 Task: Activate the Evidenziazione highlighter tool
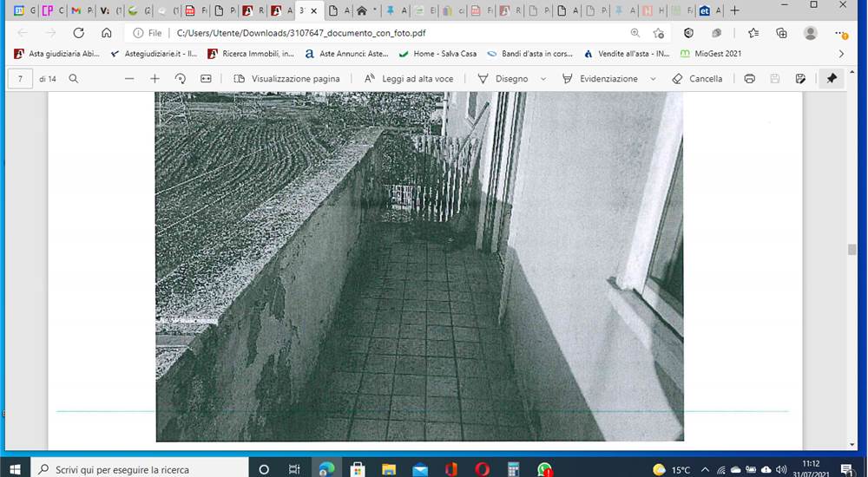point(600,79)
